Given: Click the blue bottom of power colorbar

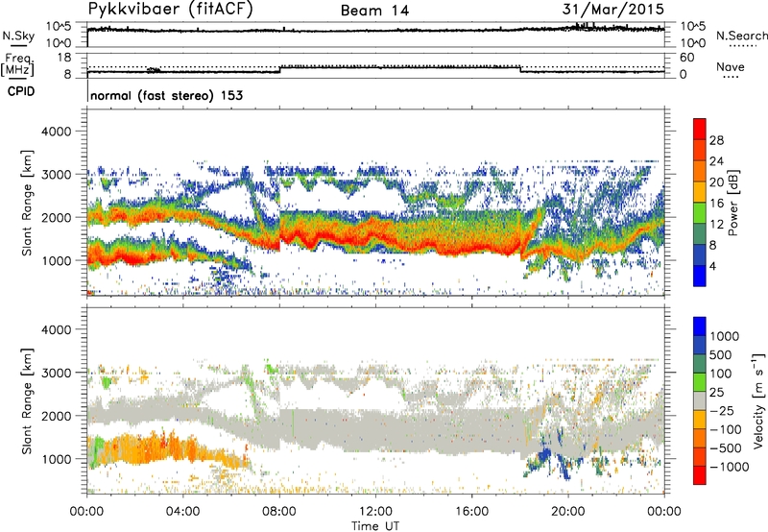Looking at the screenshot, I should click(700, 276).
